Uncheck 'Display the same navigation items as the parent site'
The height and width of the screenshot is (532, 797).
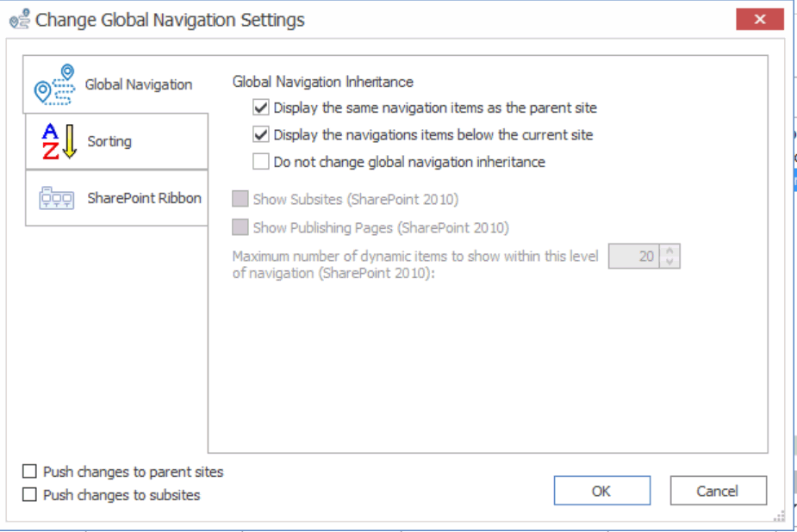(x=259, y=108)
